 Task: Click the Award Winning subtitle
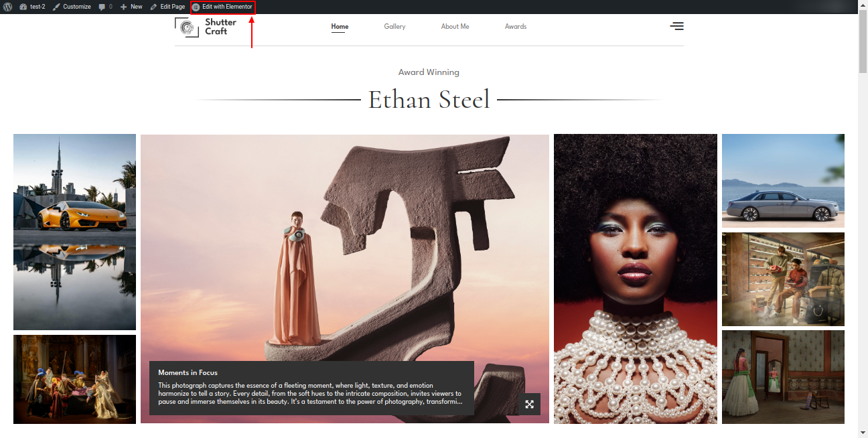coord(429,72)
